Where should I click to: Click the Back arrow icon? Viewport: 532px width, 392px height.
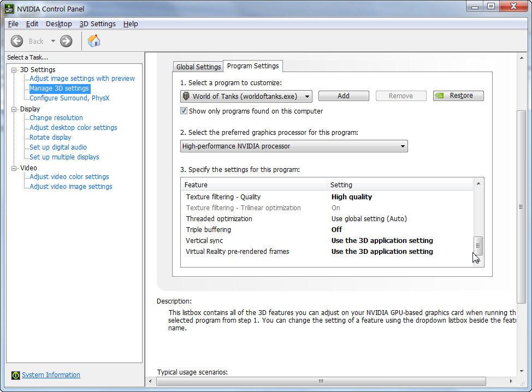17,41
